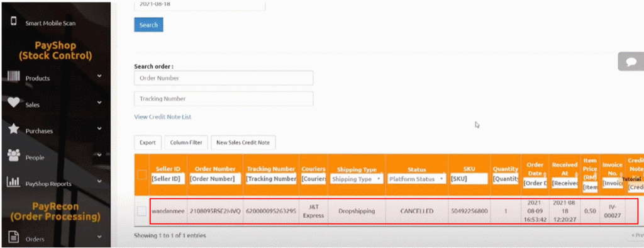The height and width of the screenshot is (248, 644).
Task: Click the Received At column filter box
Action: (x=565, y=183)
